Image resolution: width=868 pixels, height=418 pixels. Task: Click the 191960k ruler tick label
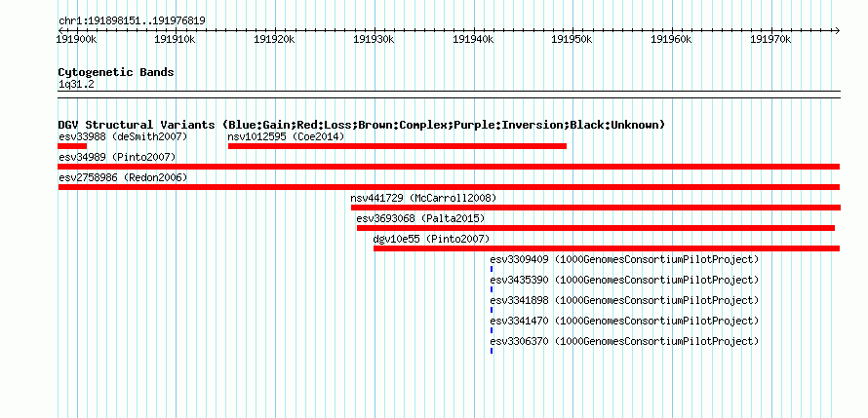pos(671,40)
